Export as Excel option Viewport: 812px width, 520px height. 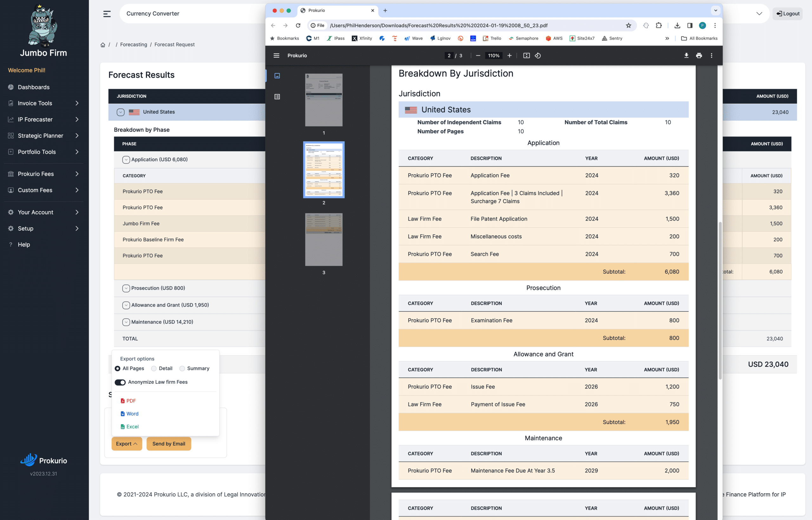129,427
